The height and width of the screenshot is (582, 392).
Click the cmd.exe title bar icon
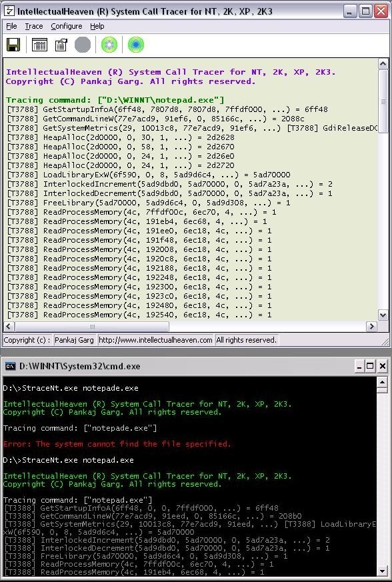tap(10, 367)
